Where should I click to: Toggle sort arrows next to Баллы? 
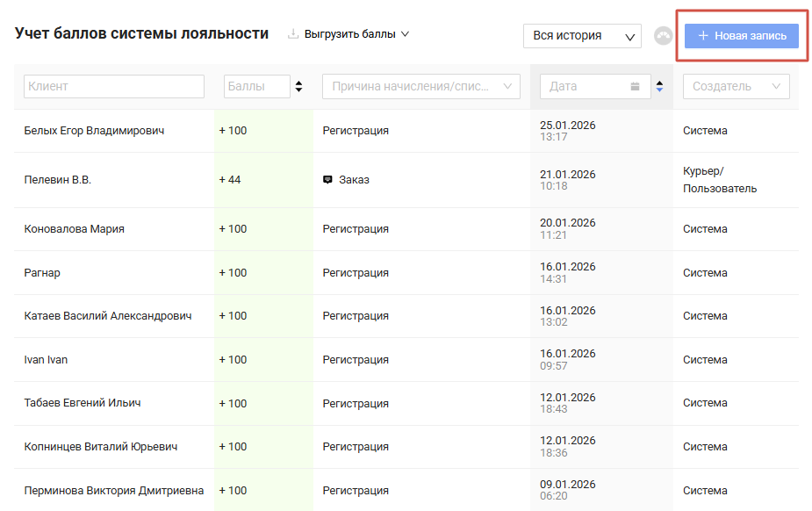coord(298,86)
